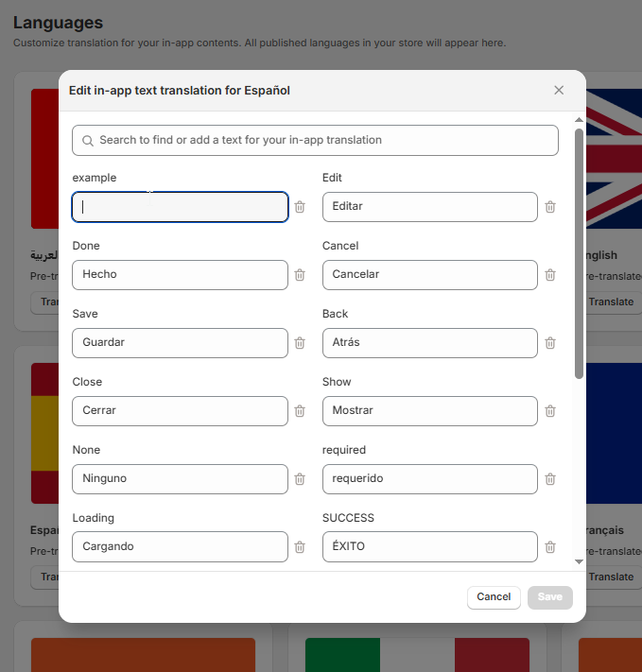The width and height of the screenshot is (642, 672).
Task: Click trash icon beside 'Editar' field
Action: 550,207
